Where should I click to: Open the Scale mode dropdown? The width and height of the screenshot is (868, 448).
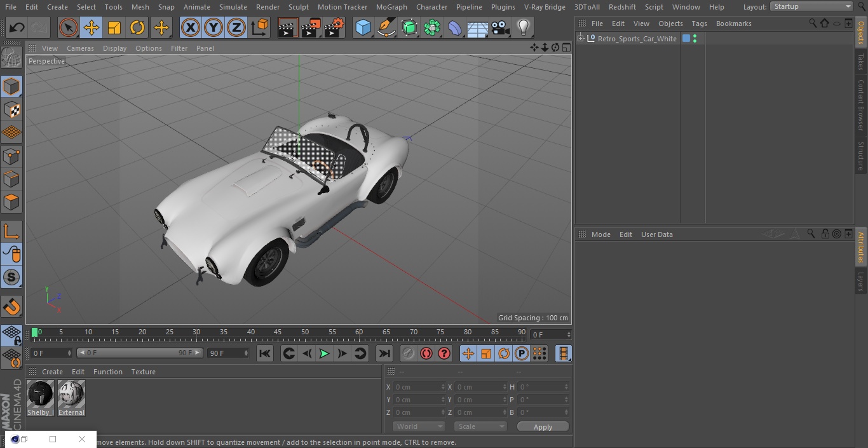480,426
